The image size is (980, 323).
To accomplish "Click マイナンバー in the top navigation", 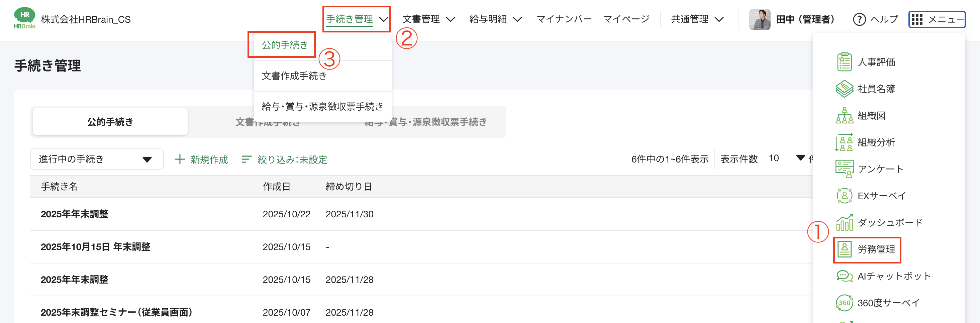I will click(x=564, y=18).
